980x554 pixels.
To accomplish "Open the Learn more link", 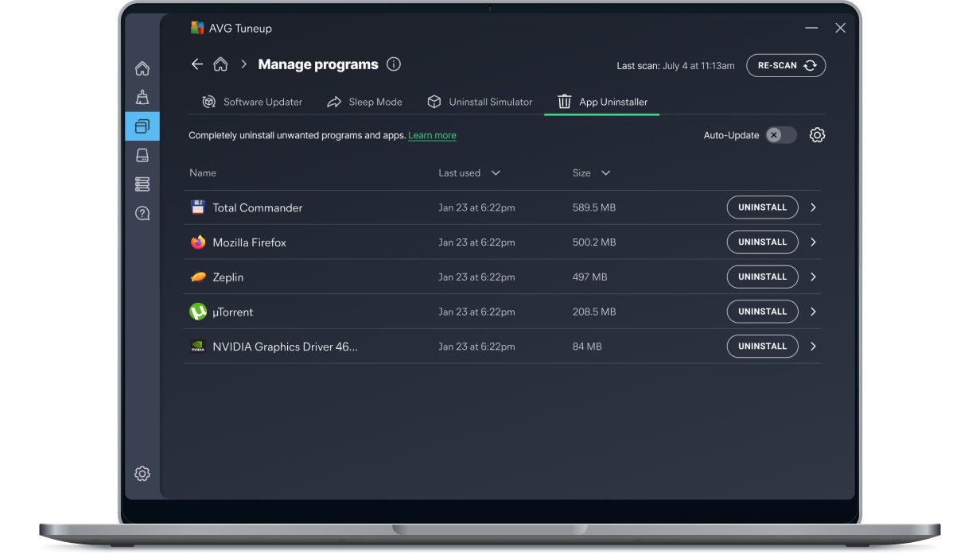I will (432, 135).
